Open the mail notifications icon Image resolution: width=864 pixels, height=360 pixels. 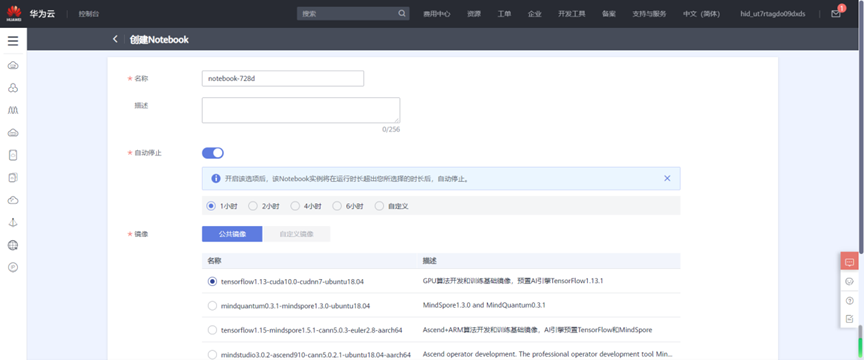836,14
